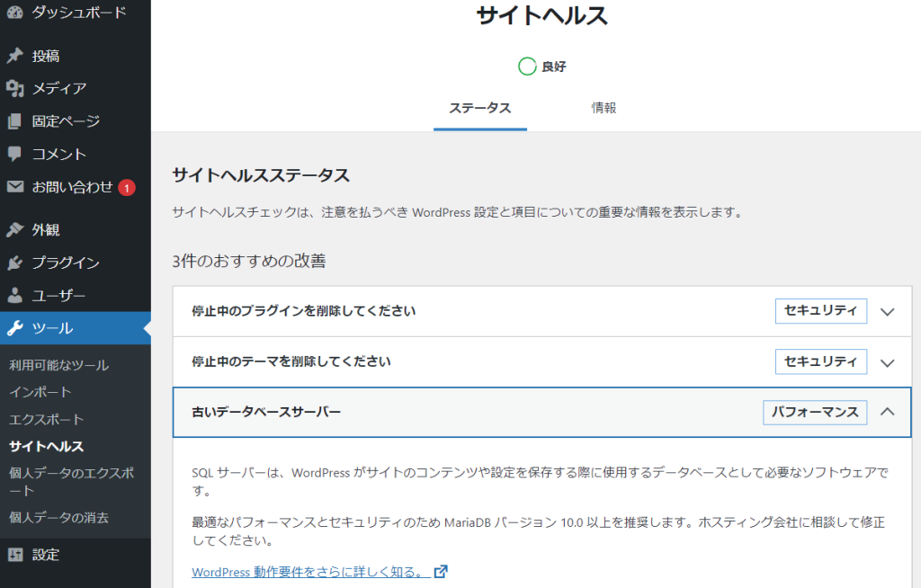This screenshot has width=921, height=588.
Task: Open エクスポート submenu
Action: (x=47, y=419)
